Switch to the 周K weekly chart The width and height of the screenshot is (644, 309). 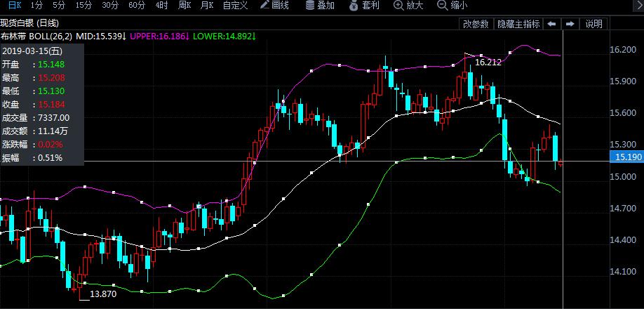(185, 6)
